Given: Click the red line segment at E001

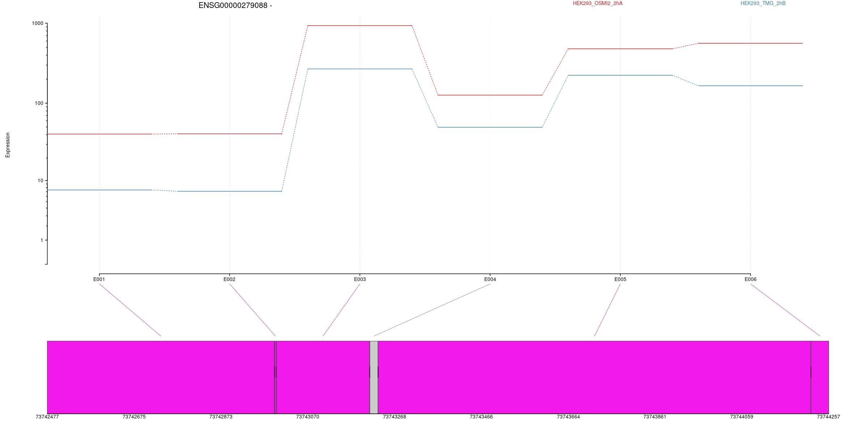Looking at the screenshot, I should pos(99,134).
